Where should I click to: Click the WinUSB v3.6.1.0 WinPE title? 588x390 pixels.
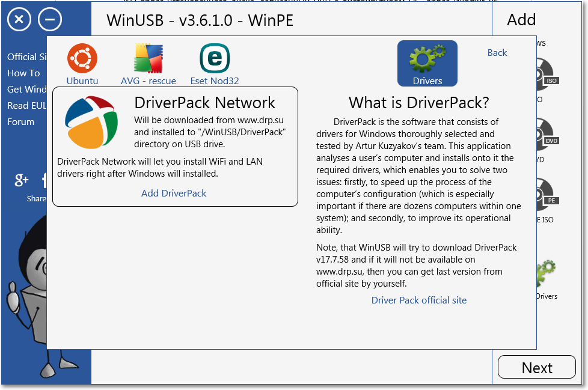[x=200, y=20]
